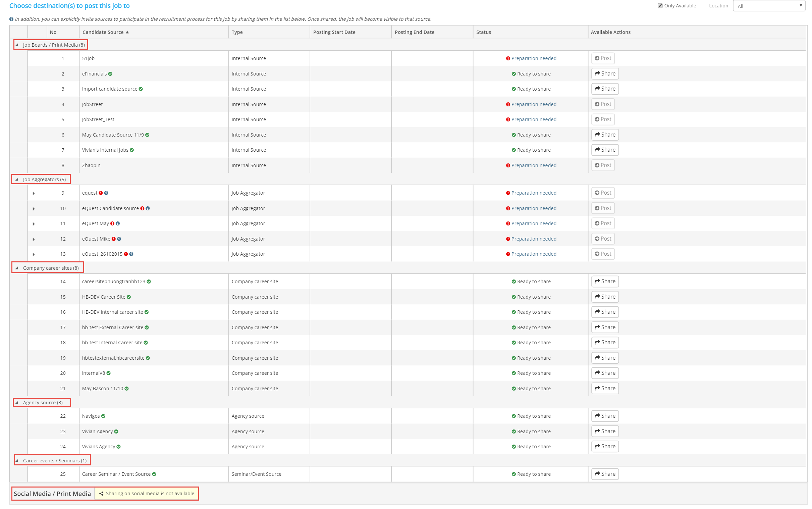Expand the eQuest Mike row
Viewport: 812px width, 509px height.
pyautogui.click(x=34, y=239)
